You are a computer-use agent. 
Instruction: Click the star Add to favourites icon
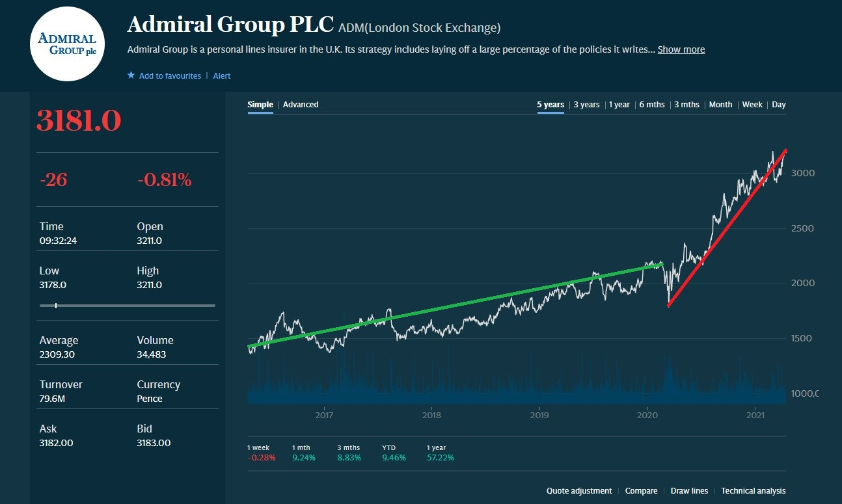pos(131,75)
